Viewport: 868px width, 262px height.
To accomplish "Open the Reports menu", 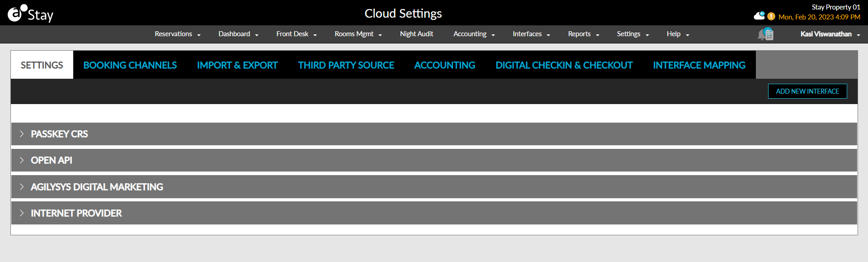I will 584,34.
